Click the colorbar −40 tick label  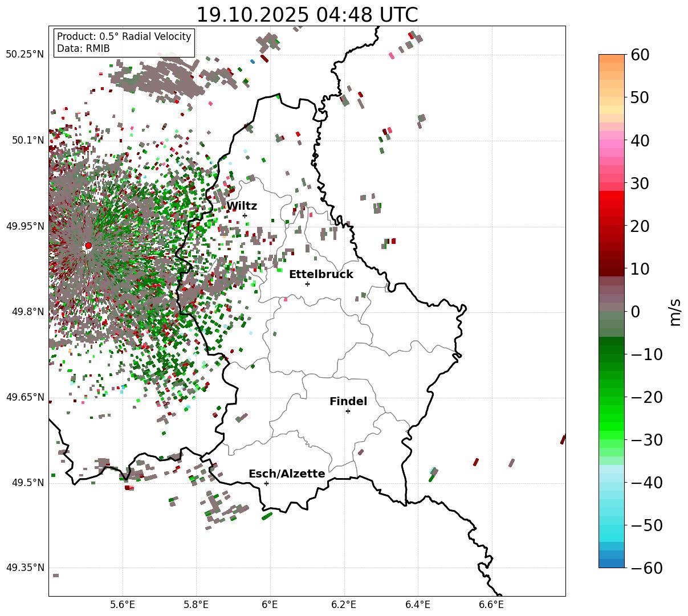[646, 482]
